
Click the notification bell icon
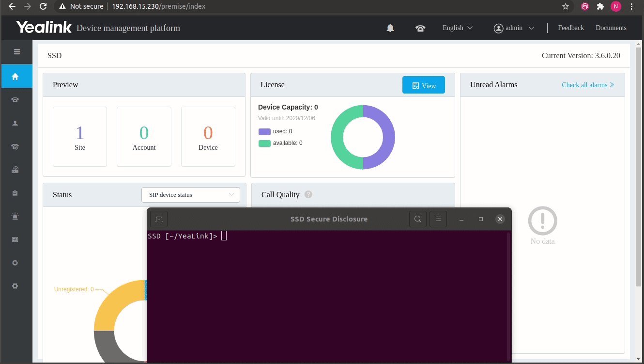point(390,28)
